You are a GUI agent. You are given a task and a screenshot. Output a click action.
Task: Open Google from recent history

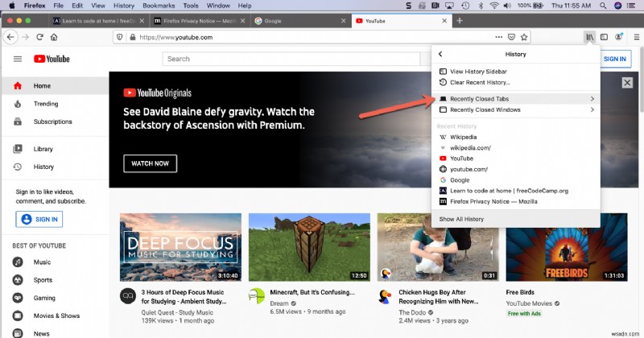(x=516, y=180)
